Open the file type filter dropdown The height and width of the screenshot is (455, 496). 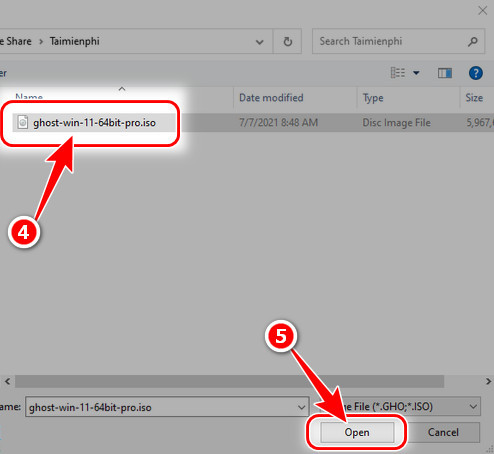point(473,407)
